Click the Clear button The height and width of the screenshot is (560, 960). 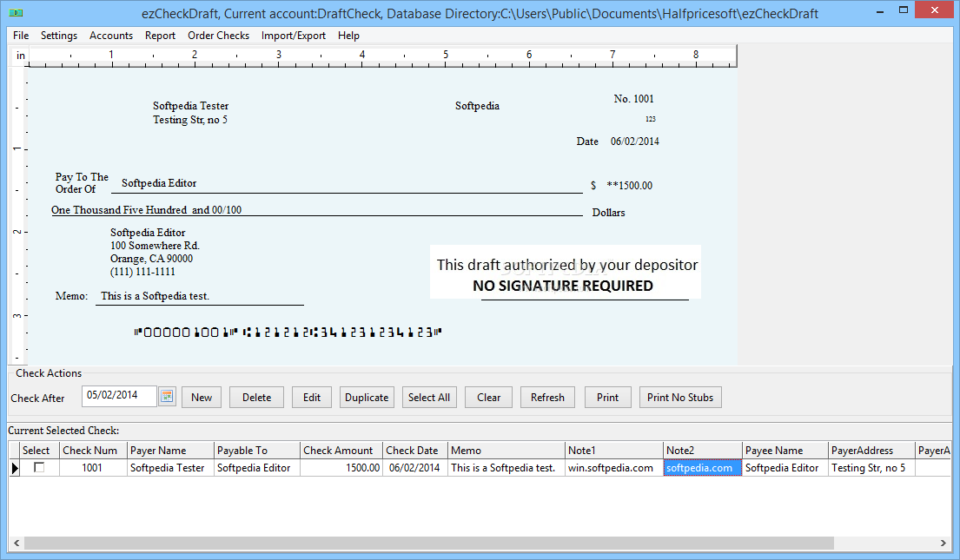click(x=488, y=397)
